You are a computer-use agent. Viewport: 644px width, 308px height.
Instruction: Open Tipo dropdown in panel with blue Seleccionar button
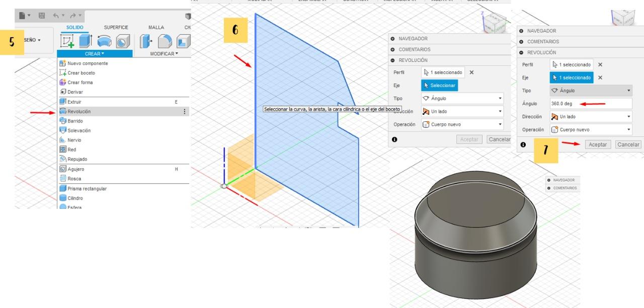tap(462, 99)
